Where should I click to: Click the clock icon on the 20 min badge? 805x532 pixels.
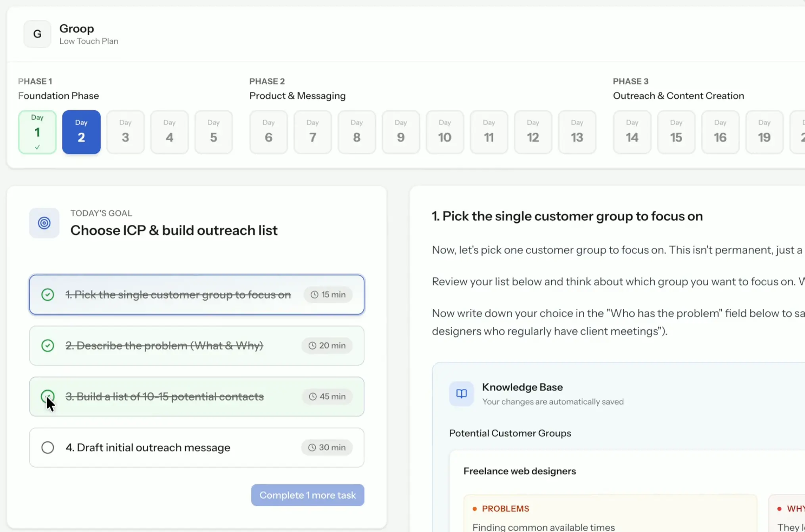pos(312,346)
